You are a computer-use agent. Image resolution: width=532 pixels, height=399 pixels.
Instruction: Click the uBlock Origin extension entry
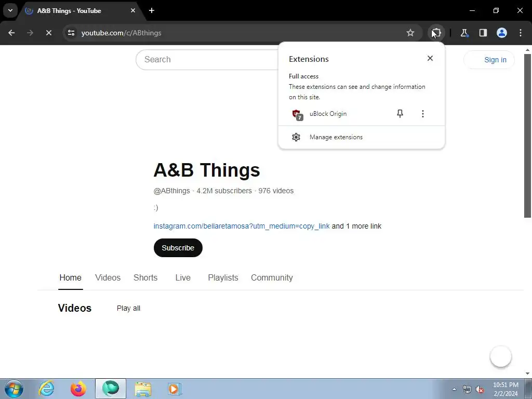tap(328, 114)
